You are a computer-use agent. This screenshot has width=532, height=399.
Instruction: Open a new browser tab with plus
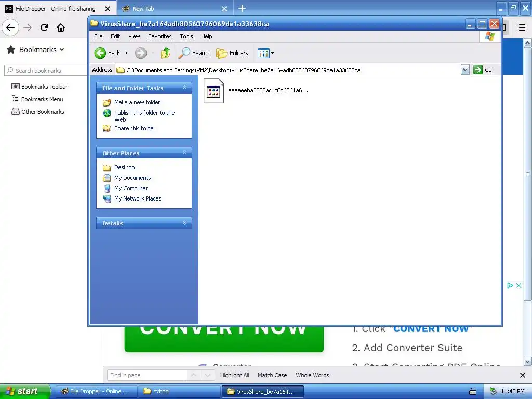tap(242, 8)
